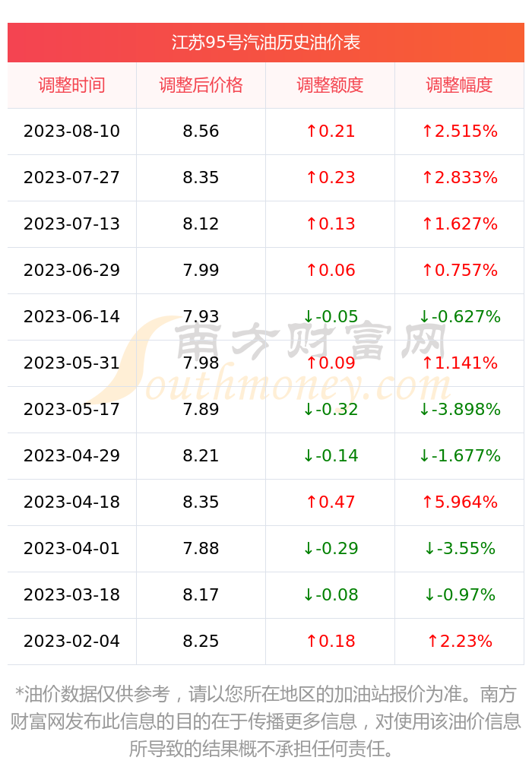The width and height of the screenshot is (532, 770).
Task: Click the ↑5.964% percentage cell
Action: tap(460, 502)
